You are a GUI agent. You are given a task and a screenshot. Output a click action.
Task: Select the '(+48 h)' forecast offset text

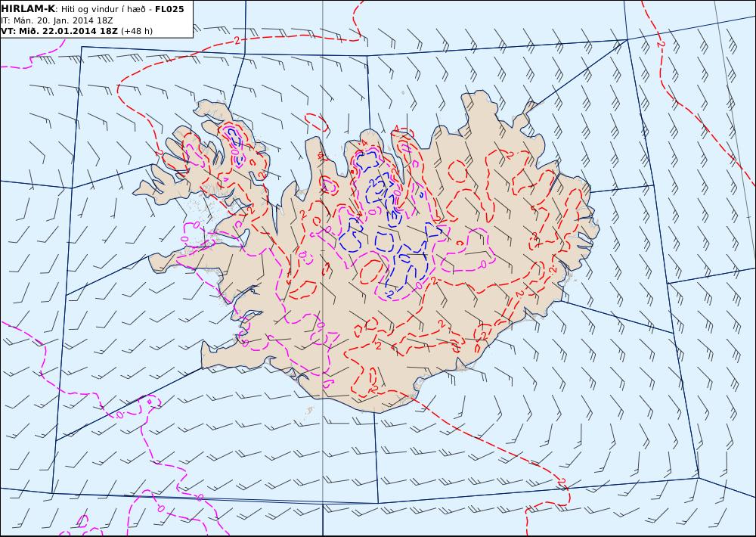coord(136,31)
